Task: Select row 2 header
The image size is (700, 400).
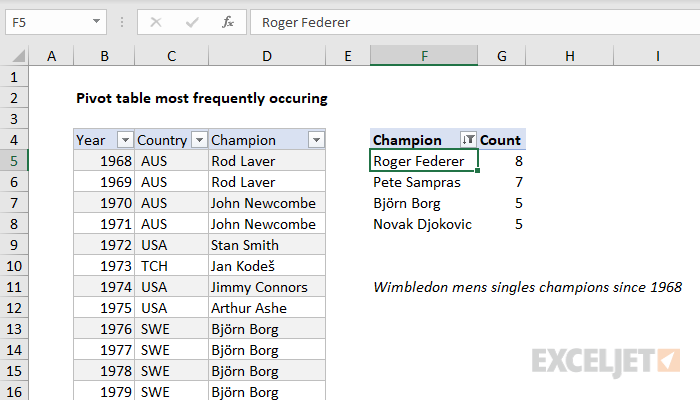Action: point(14,98)
